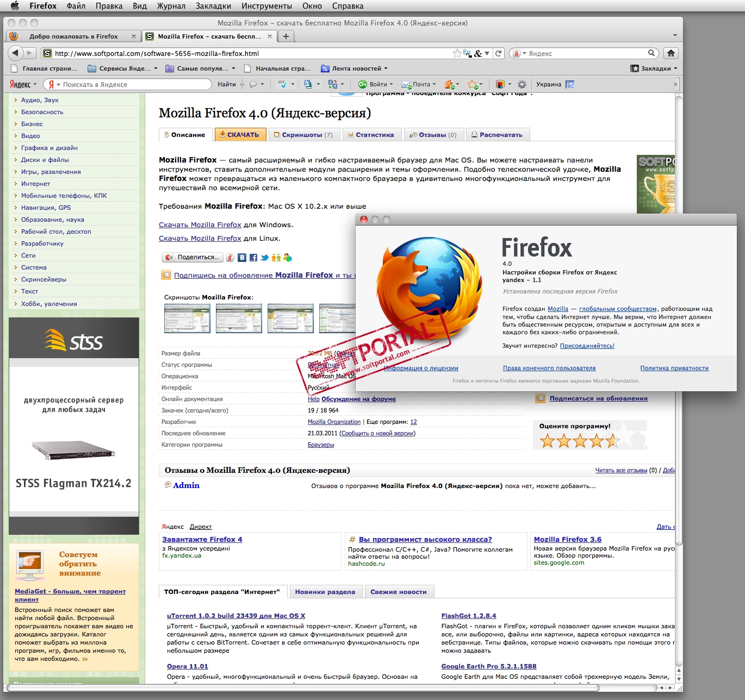745x700 pixels.
Task: Open the Войти dropdown arrow
Action: [391, 84]
